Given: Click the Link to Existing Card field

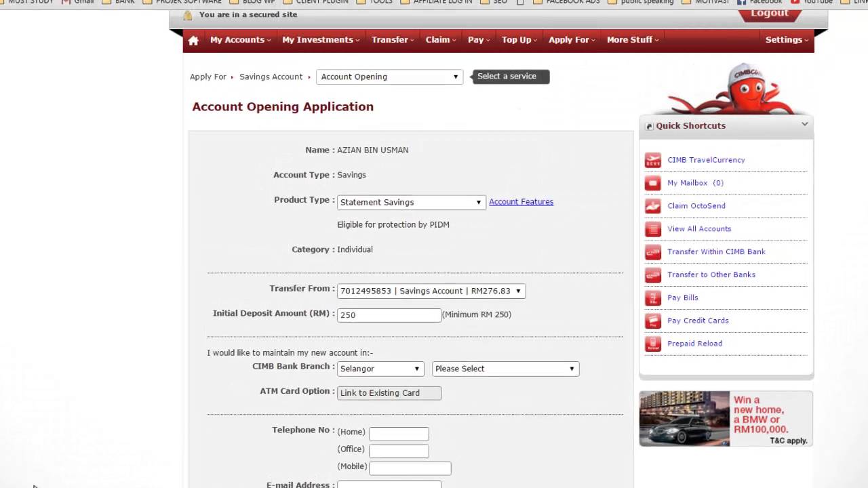Looking at the screenshot, I should 389,393.
